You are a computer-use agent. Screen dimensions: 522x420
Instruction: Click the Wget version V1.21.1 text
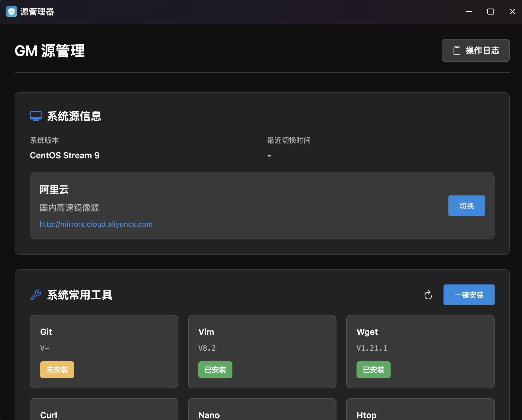[x=372, y=348]
